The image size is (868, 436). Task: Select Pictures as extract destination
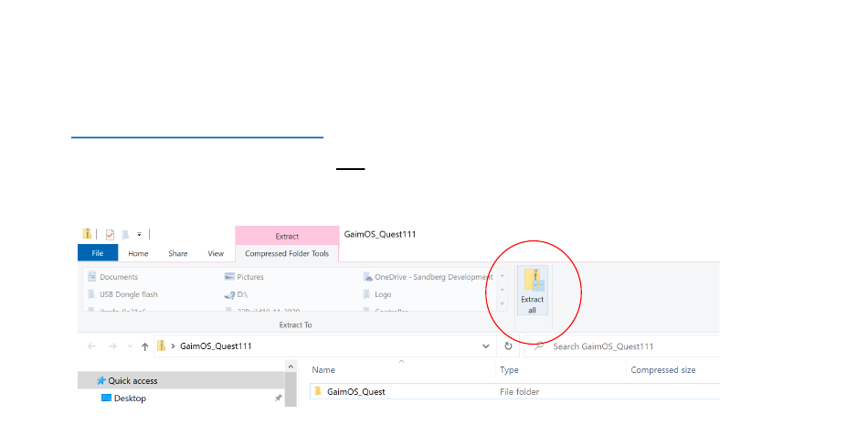pos(245,277)
